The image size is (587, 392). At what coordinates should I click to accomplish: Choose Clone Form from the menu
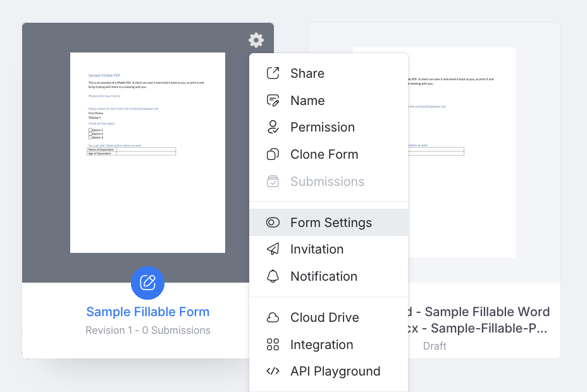point(324,154)
